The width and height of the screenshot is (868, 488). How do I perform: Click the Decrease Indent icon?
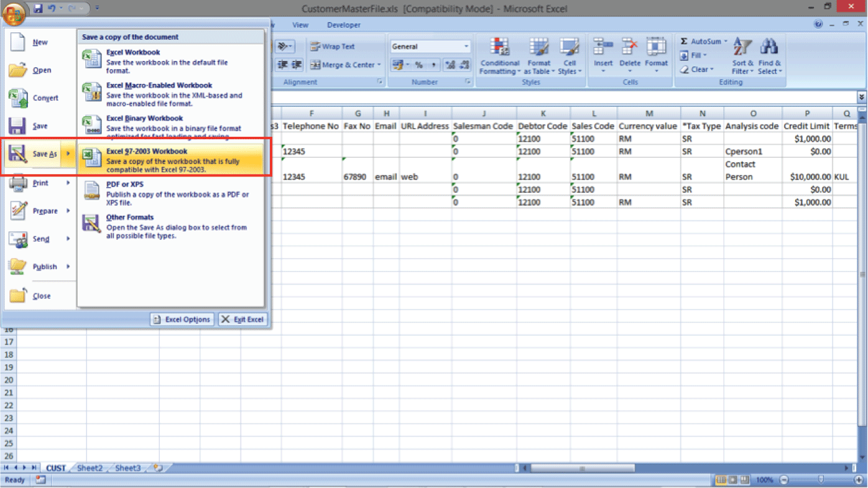click(x=282, y=65)
